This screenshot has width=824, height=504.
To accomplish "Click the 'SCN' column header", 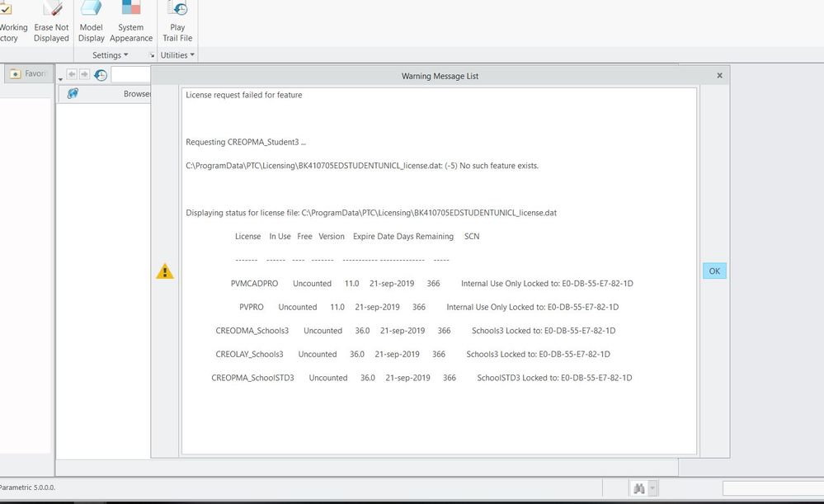I will (x=472, y=237).
